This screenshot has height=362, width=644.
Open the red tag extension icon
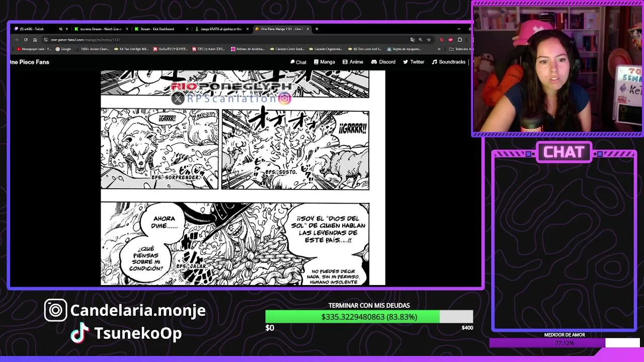[x=442, y=40]
